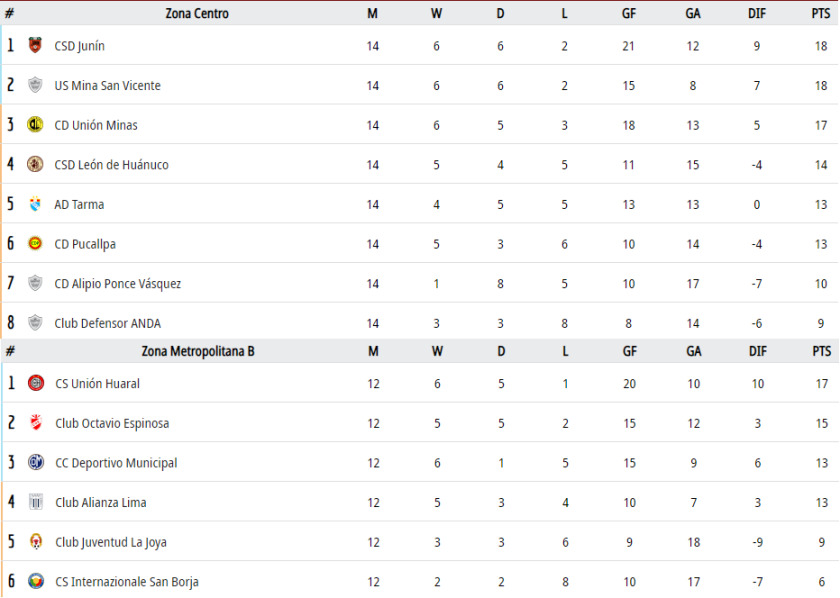Viewport: 840px width, 598px height.
Task: Click the CS Unión Huaral red crest
Action: (x=36, y=383)
